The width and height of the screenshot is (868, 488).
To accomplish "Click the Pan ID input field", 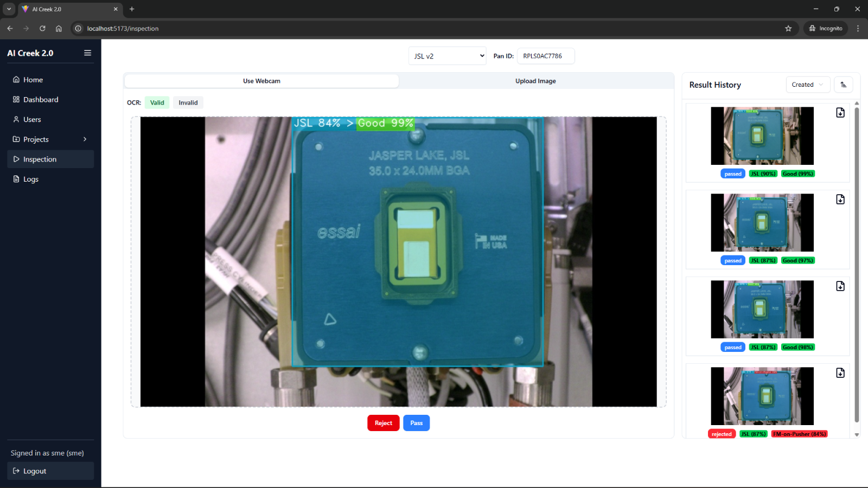I will pyautogui.click(x=546, y=56).
